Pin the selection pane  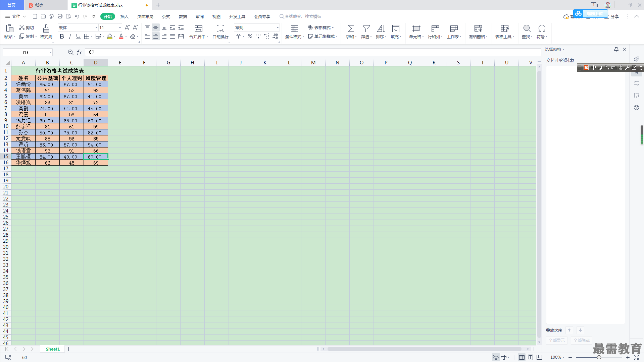click(x=616, y=49)
